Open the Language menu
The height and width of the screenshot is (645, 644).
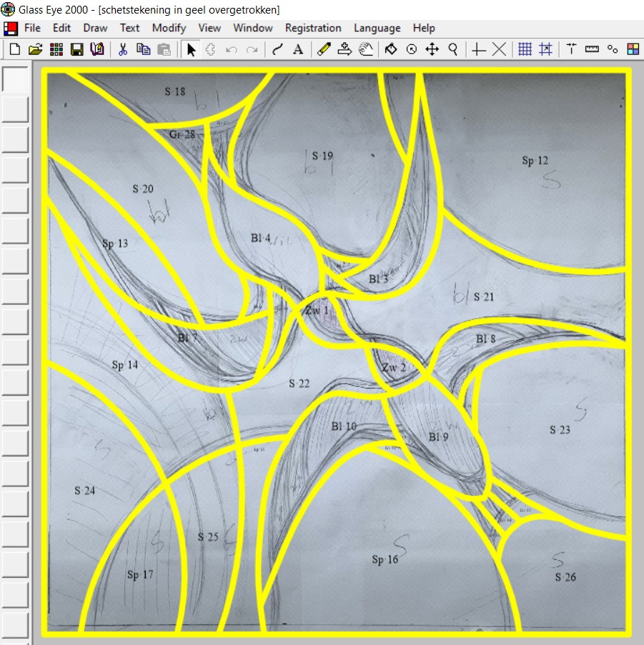(377, 28)
